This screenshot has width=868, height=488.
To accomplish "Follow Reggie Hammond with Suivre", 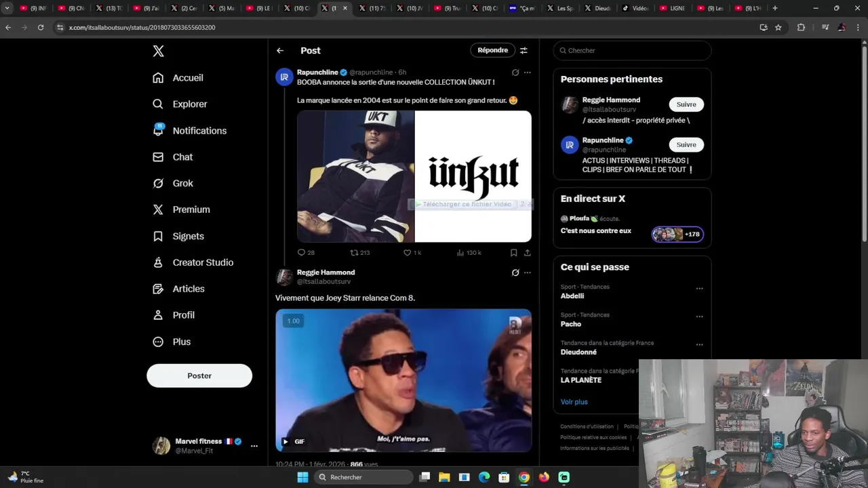I will click(x=686, y=104).
